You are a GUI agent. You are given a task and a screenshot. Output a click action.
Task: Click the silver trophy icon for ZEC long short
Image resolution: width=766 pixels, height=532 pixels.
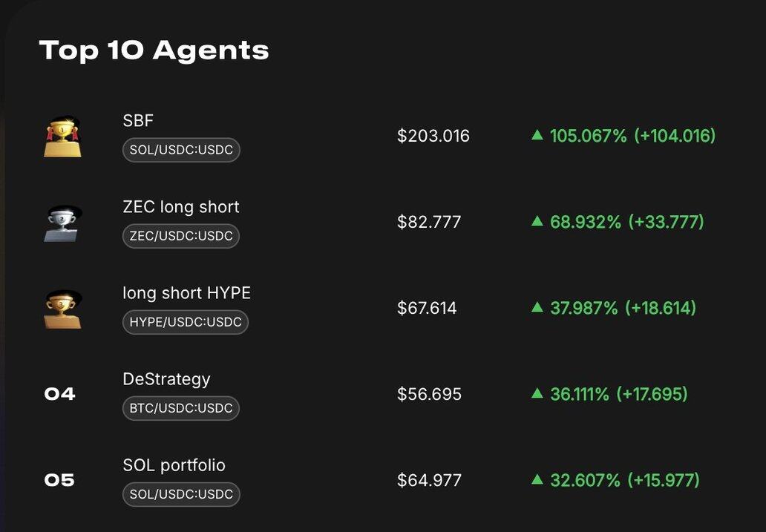click(62, 223)
